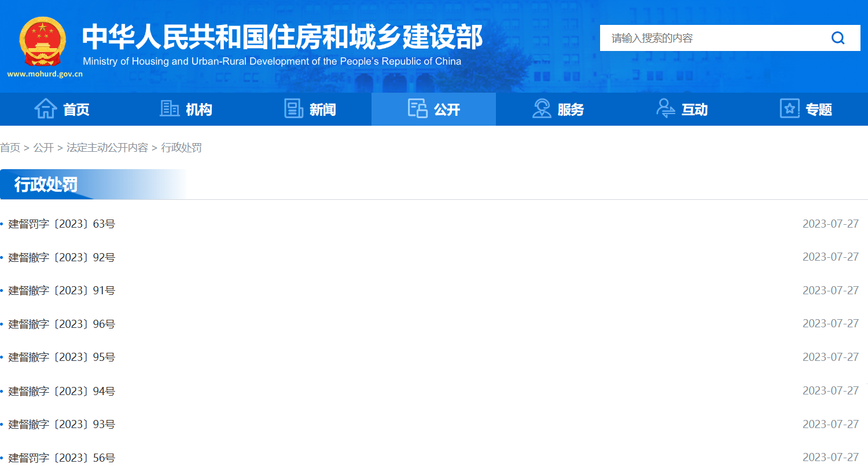The image size is (868, 475).
Task: Open notice 建督撤字〔2023〕94号
Action: click(61, 391)
